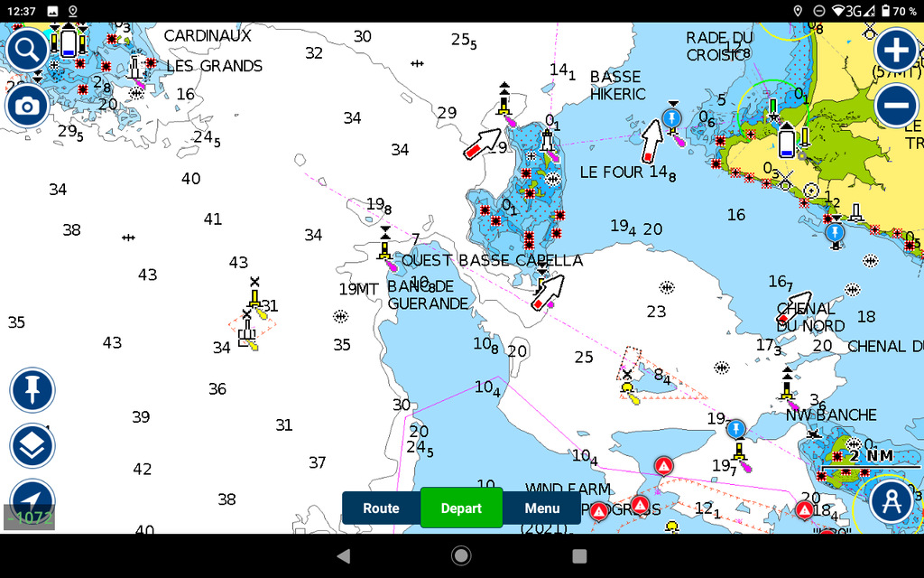Image resolution: width=924 pixels, height=578 pixels.
Task: Select blue waypoint pin below coastline near 12
Action: [x=835, y=232]
